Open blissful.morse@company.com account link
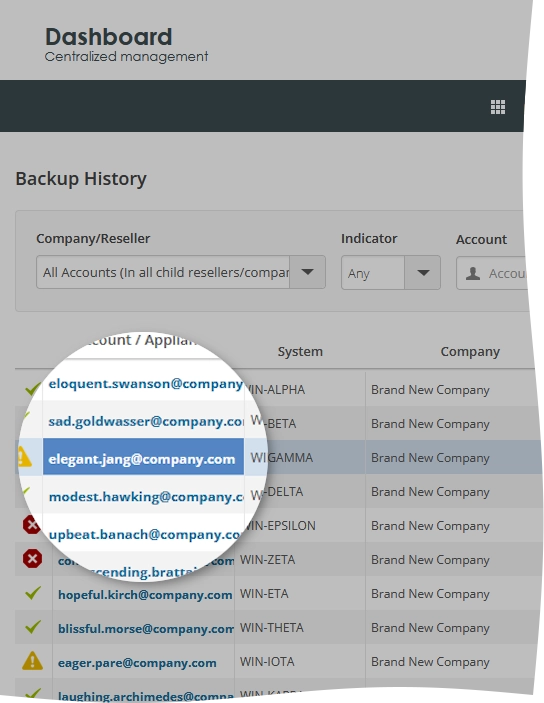 [146, 629]
